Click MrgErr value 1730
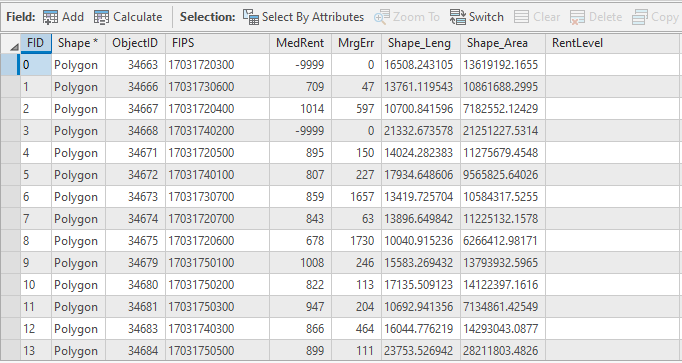This screenshot has height=363, width=682. point(362,241)
